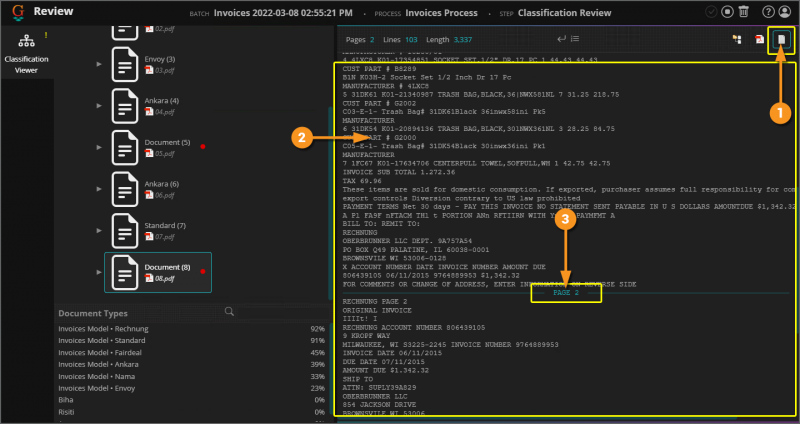Click the Classification Review step name
Screen dimensions: 800x424
click(x=564, y=13)
